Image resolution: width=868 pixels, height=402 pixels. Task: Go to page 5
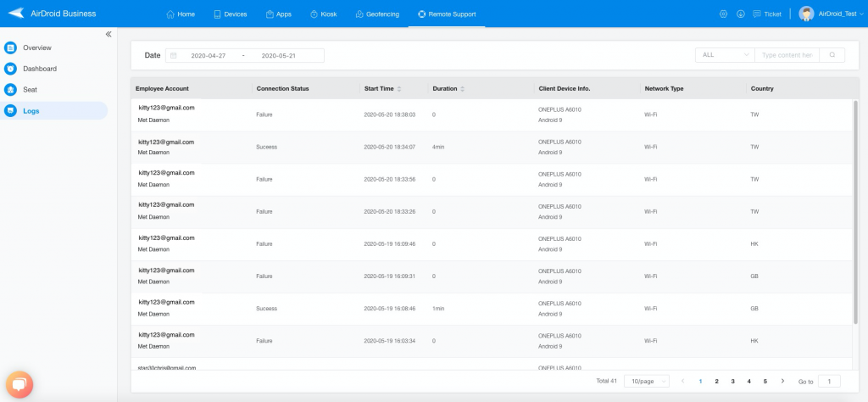(765, 381)
